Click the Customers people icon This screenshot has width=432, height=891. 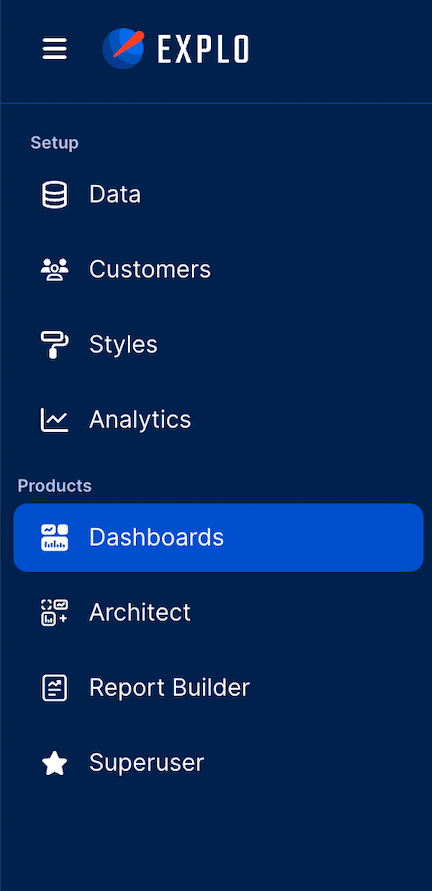[55, 269]
